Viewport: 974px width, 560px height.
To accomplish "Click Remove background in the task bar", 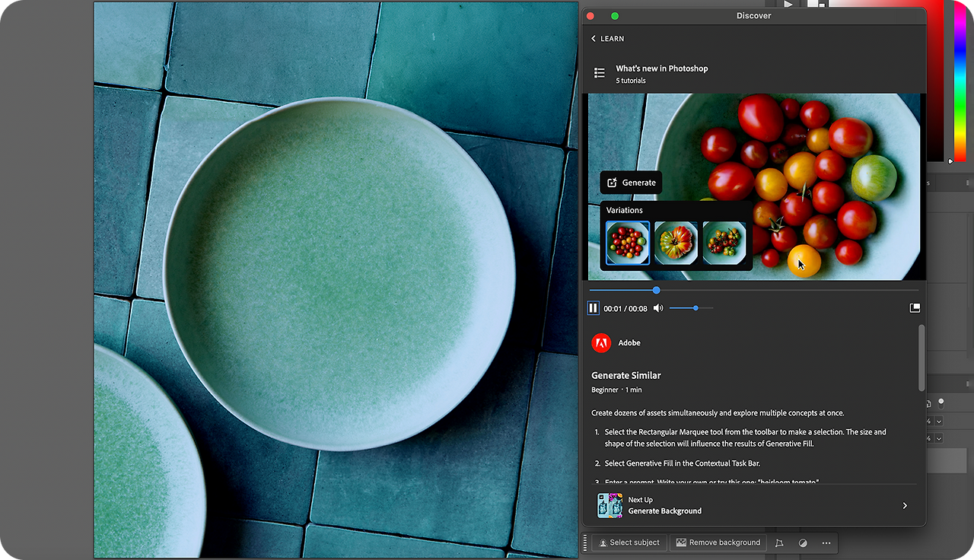I will 718,542.
